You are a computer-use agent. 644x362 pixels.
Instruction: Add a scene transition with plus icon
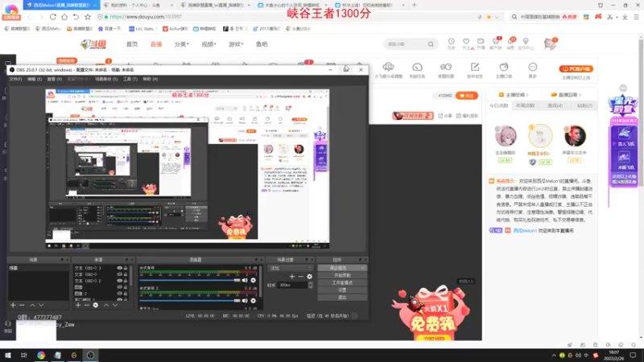point(291,277)
